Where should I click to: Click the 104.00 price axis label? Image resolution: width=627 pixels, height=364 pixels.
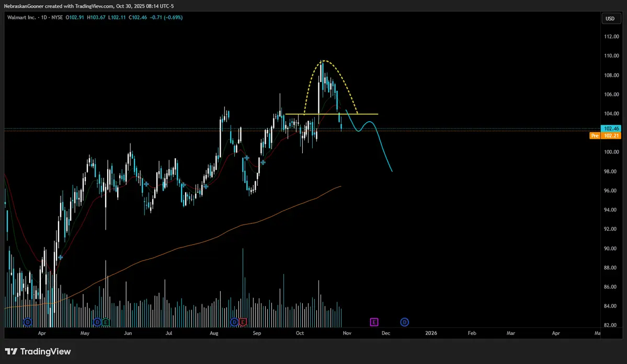(611, 113)
